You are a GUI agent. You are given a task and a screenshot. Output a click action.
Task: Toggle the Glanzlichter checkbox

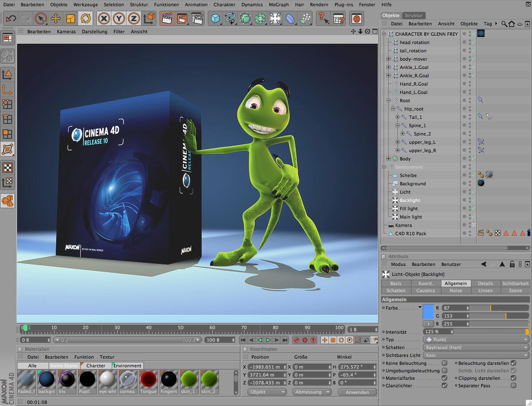444,386
